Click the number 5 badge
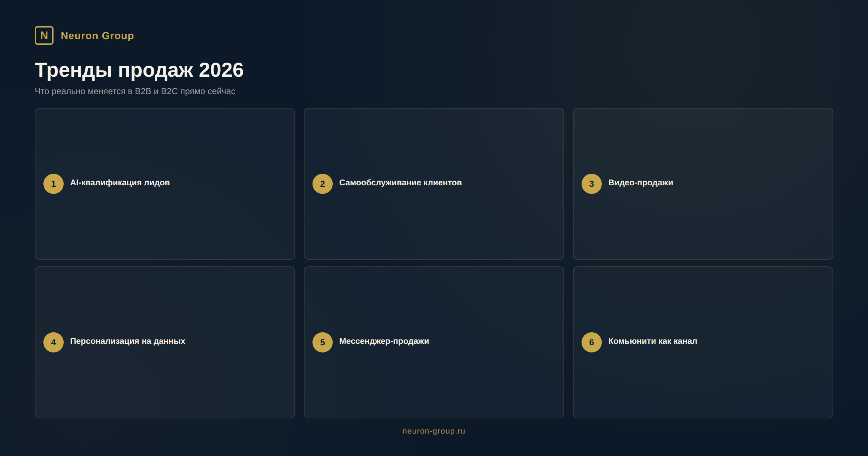 click(x=323, y=342)
